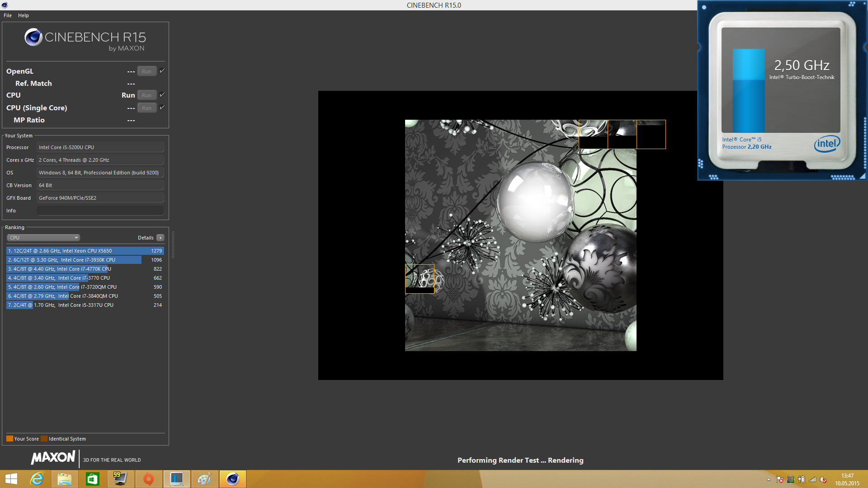Screen dimensions: 868x488
Task: Open the Help menu
Action: 24,15
